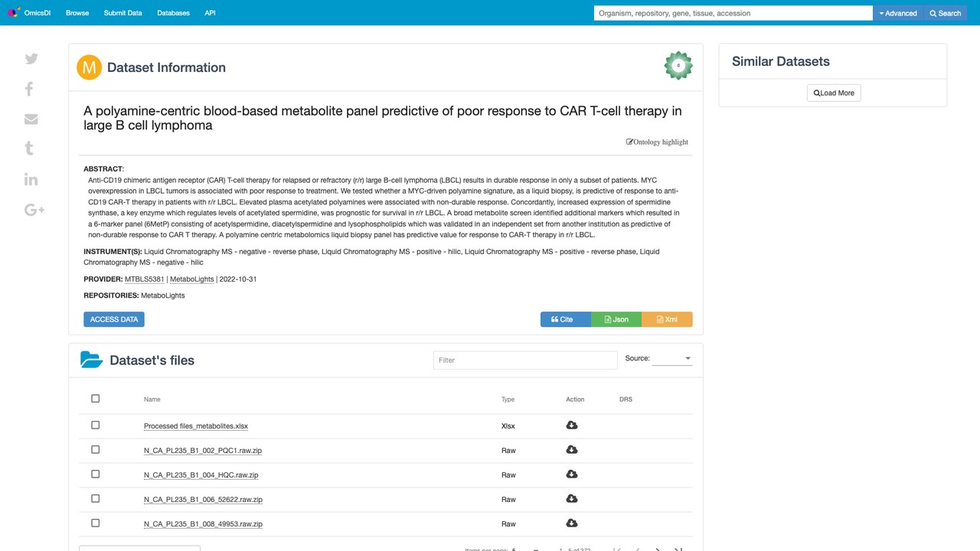Focus the files Filter input field

pos(525,360)
